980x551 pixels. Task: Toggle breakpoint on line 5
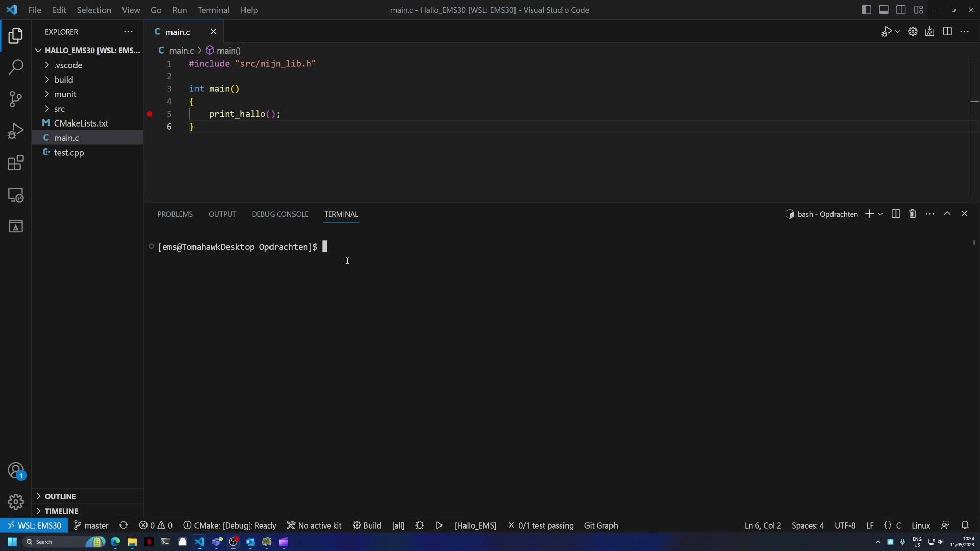150,114
